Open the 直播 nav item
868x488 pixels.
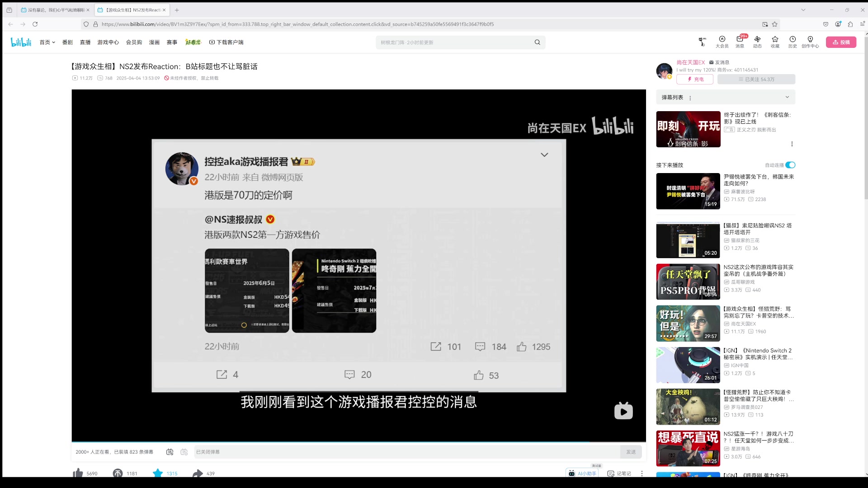[x=85, y=42]
